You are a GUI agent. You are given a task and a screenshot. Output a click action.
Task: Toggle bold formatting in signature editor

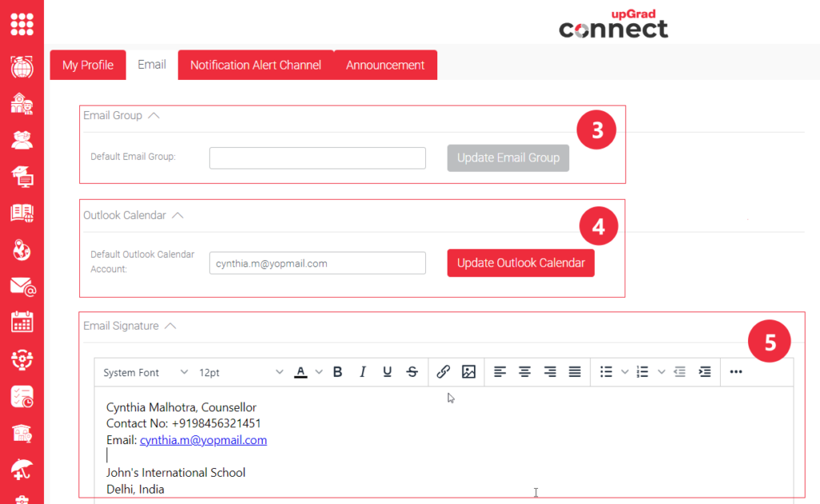click(x=338, y=372)
